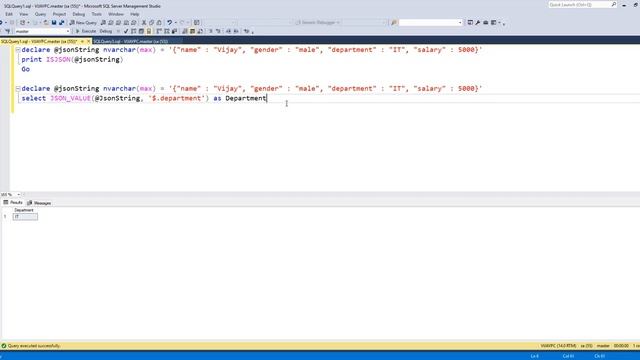Viewport: 640px width, 360px height.
Task: Open the editor zoom percentage dropdown
Action: tap(18, 195)
